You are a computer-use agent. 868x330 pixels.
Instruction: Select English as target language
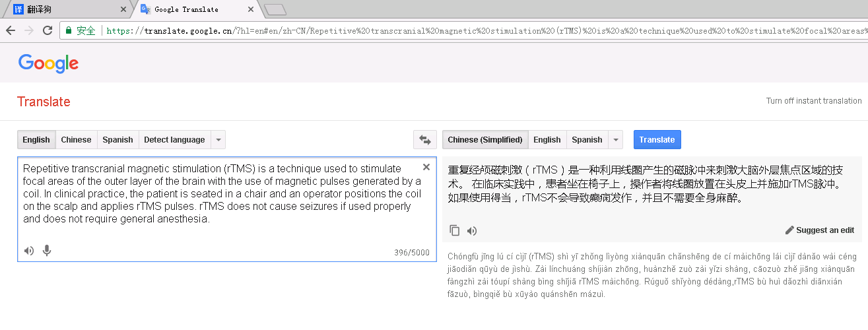coord(547,140)
